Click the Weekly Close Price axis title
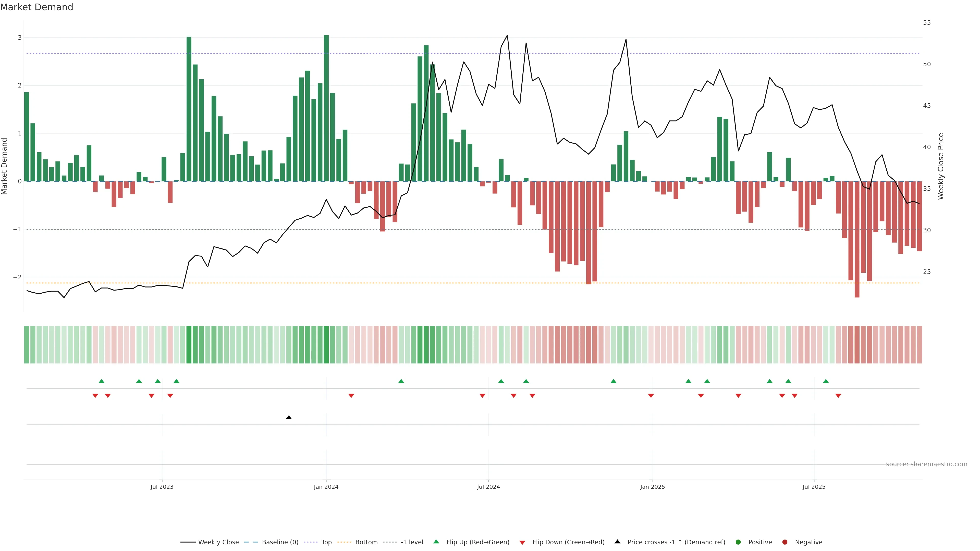The image size is (980, 551). [x=940, y=166]
